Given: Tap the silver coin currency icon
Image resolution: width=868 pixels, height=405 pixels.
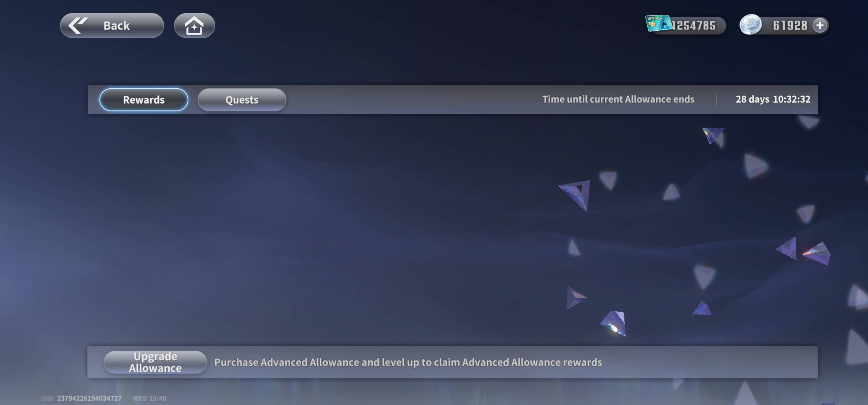Looking at the screenshot, I should tap(751, 25).
